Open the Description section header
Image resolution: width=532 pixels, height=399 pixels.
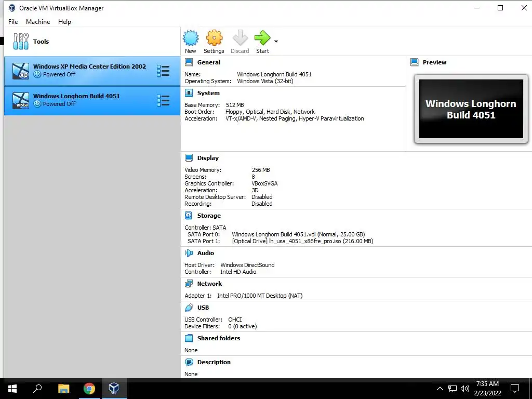pyautogui.click(x=214, y=362)
